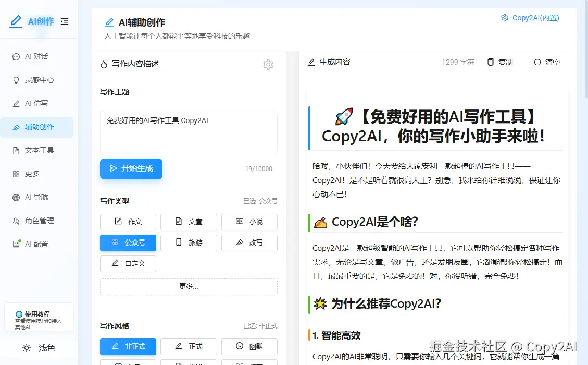Click the 文本工具 document icon
The width and height of the screenshot is (588, 365).
tap(16, 151)
